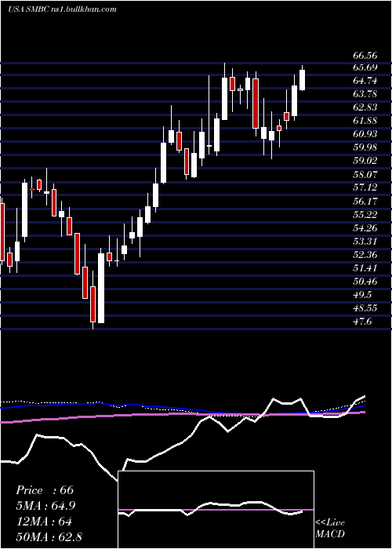The height and width of the screenshot is (549, 392).
Task: Click the 59.02 price axis label
Action: (365, 161)
